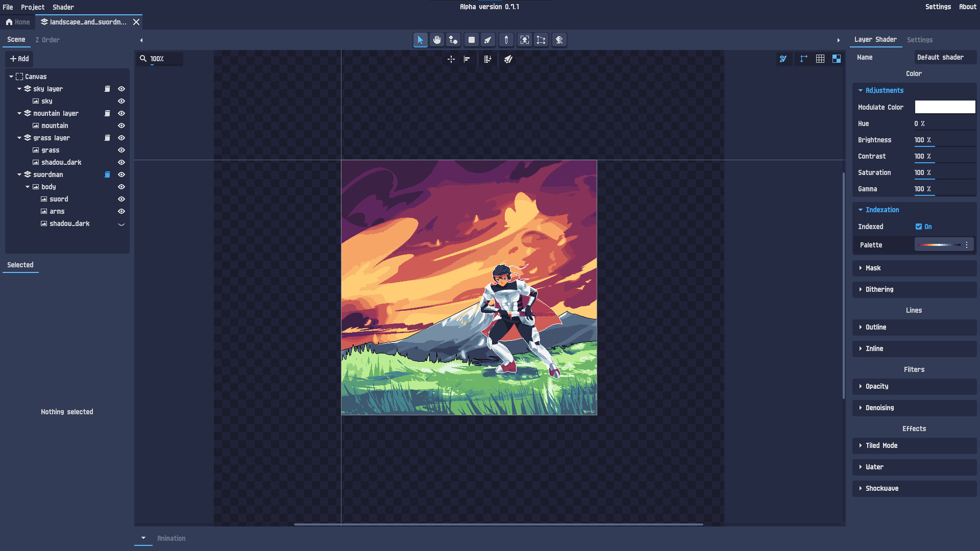
Task: Toggle the pixel grid overlay icon
Action: pos(820,59)
